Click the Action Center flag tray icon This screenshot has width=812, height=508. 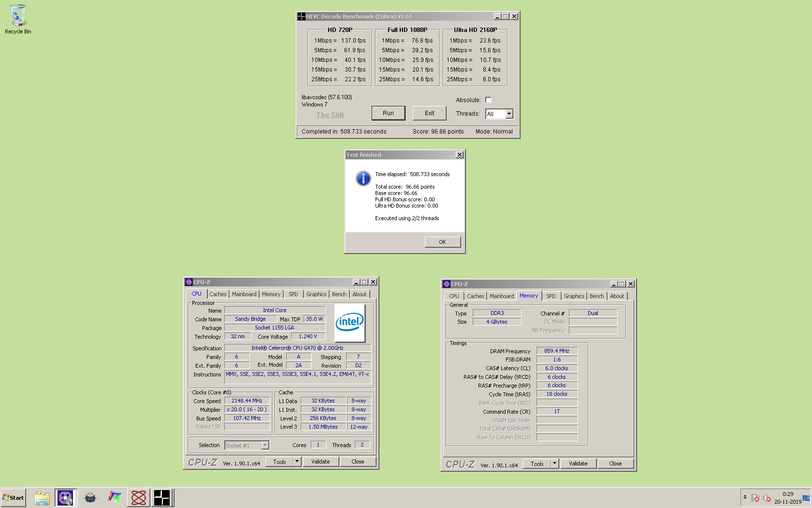755,498
